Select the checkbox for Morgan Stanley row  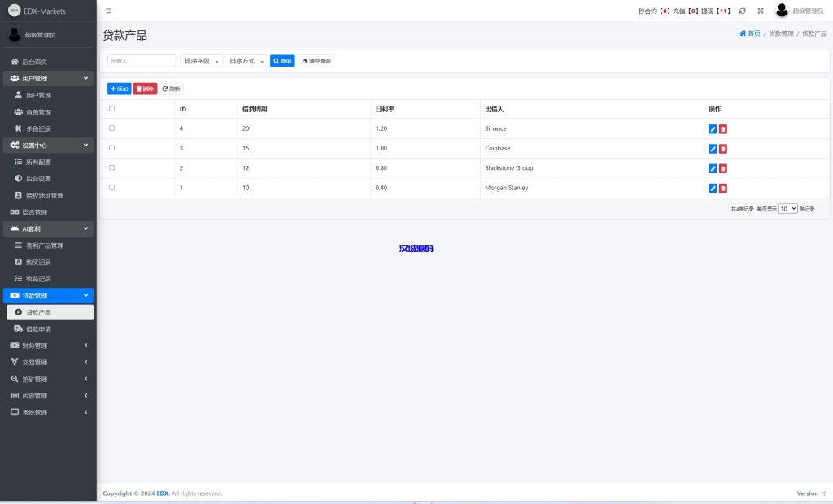coord(111,188)
